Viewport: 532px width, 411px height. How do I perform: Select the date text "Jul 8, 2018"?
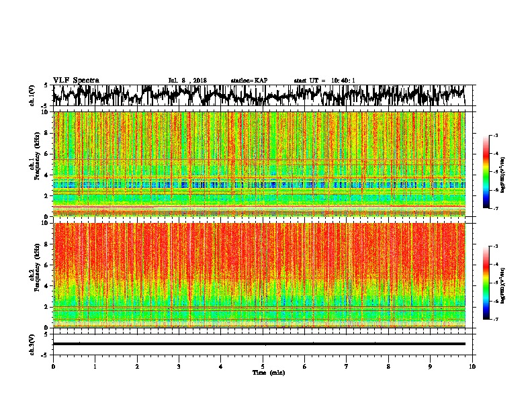tap(187, 81)
